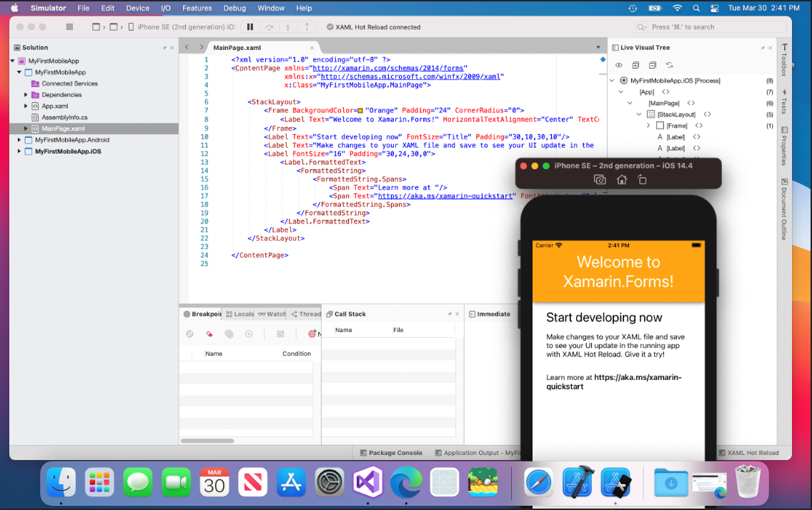Take a screenshot using simulator camera icon
812x510 pixels.
(x=600, y=179)
